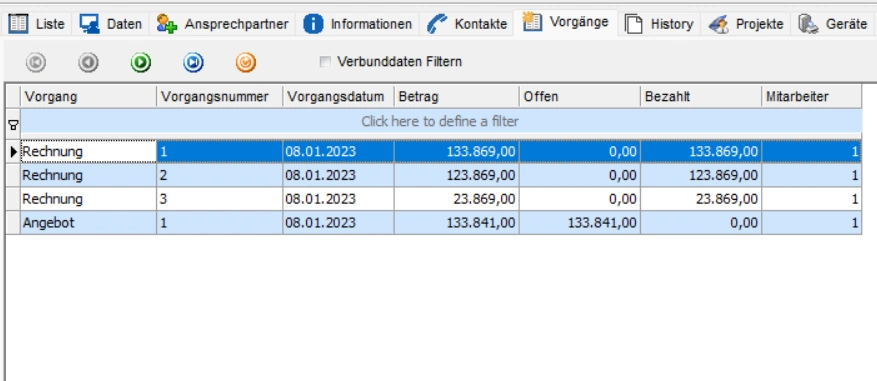Click green next record button
Viewport: 877px width, 381px height.
pos(141,63)
